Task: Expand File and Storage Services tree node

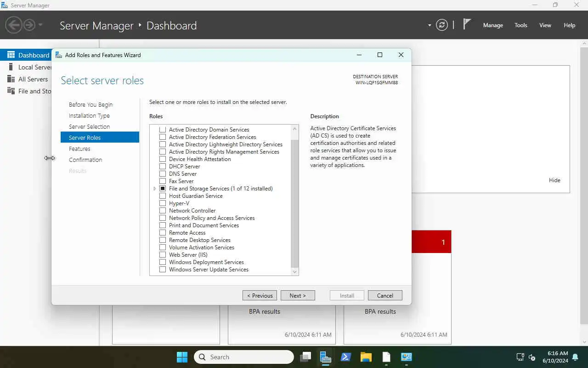Action: pos(155,189)
